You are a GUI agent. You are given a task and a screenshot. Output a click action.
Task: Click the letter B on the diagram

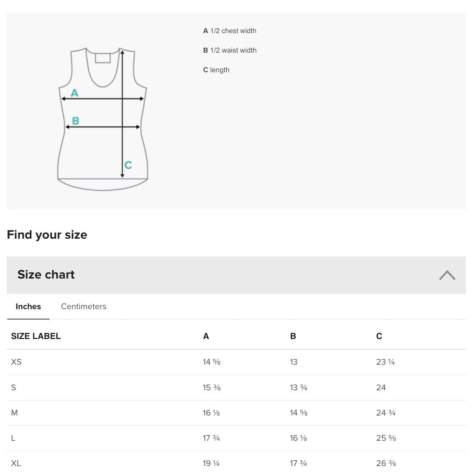(75, 121)
